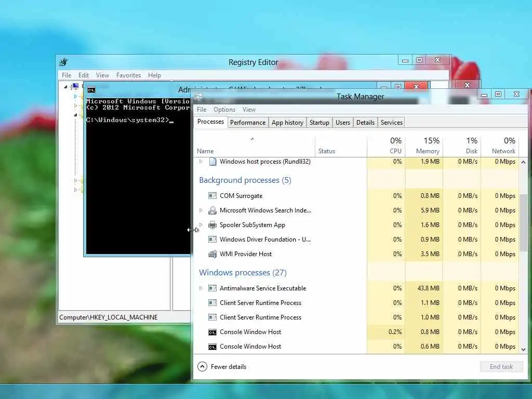The height and width of the screenshot is (399, 532).
Task: Select the WMI Provider Host process name
Action: (x=246, y=254)
